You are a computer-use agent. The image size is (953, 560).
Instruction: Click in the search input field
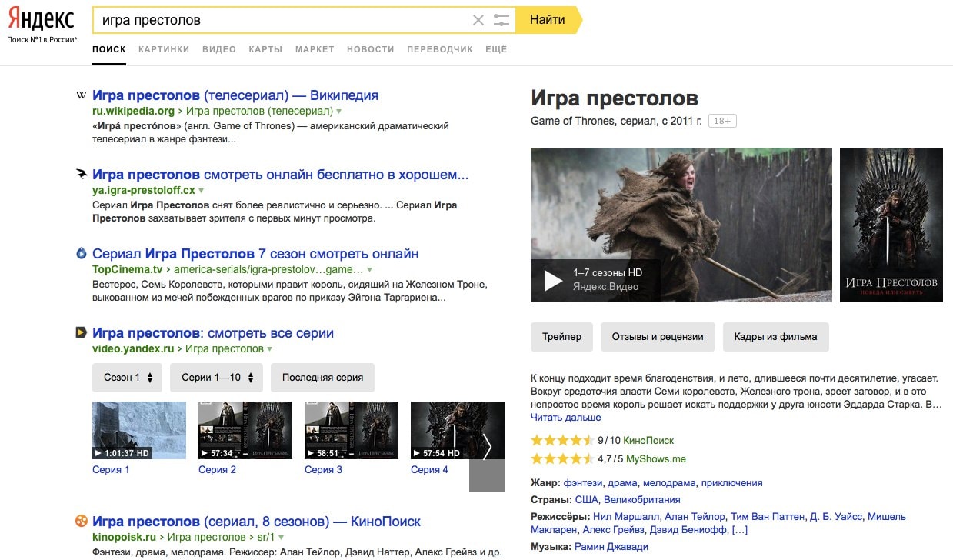pos(282,20)
